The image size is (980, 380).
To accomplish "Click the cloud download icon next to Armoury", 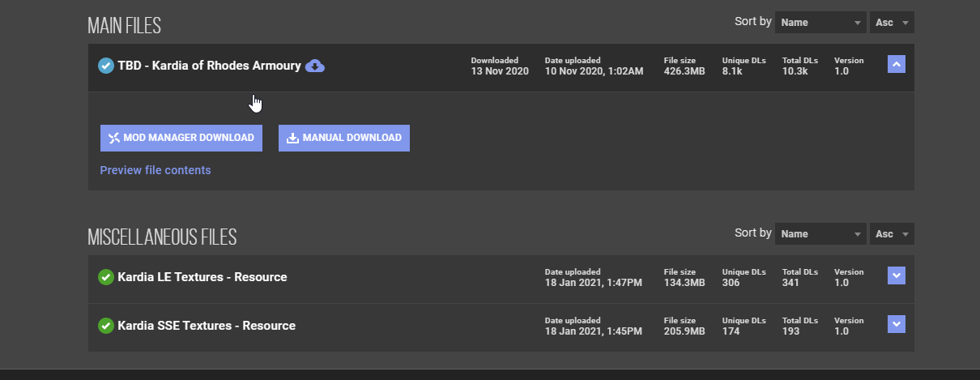I will tap(315, 66).
